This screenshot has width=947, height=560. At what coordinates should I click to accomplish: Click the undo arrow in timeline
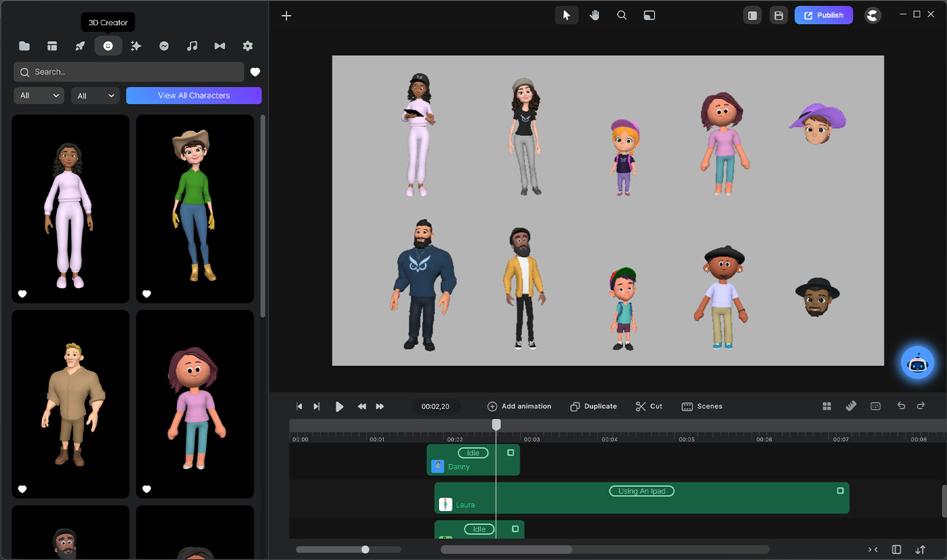901,406
